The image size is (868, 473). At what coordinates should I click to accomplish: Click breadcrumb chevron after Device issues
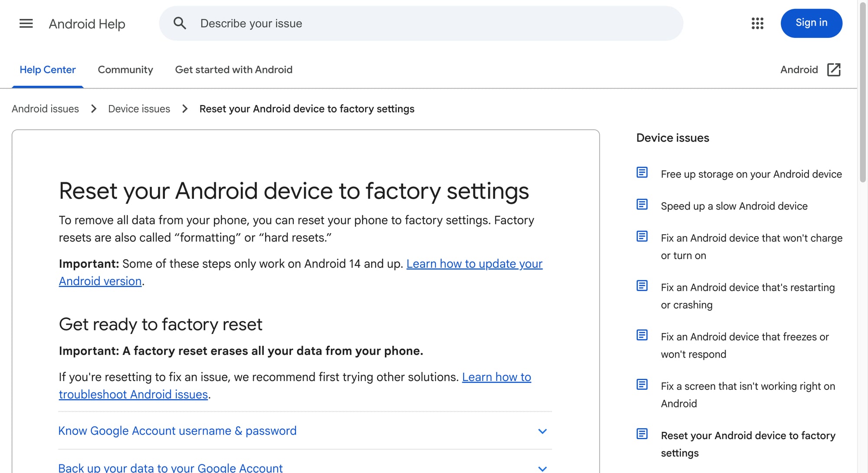point(185,109)
